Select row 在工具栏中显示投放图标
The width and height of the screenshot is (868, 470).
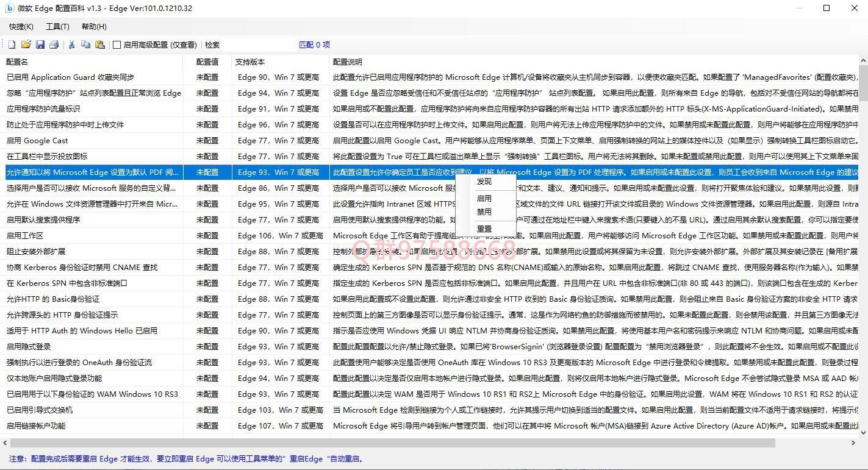point(431,157)
